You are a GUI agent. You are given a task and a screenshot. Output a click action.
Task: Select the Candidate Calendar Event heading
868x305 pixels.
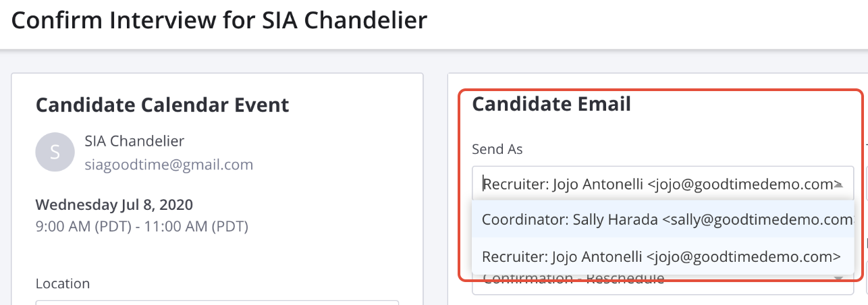point(162,105)
